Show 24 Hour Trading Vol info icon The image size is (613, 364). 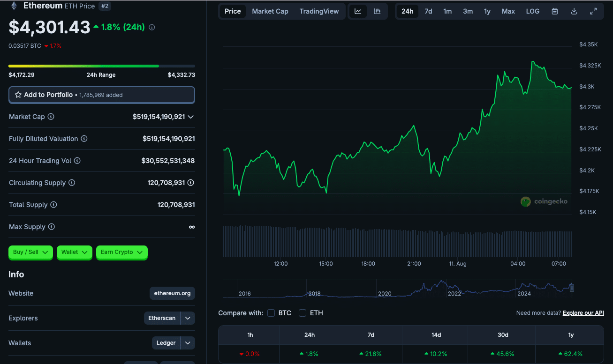point(77,161)
